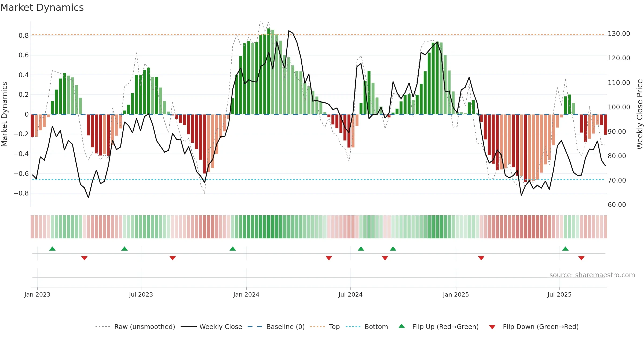Click the '−0.4' left axis tick label
The height and width of the screenshot is (362, 644).
pos(21,154)
